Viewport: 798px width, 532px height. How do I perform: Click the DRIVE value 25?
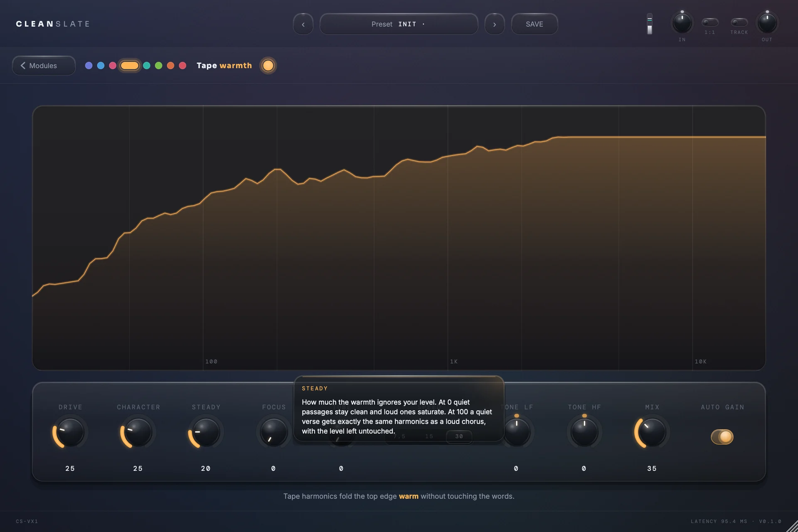pos(70,468)
